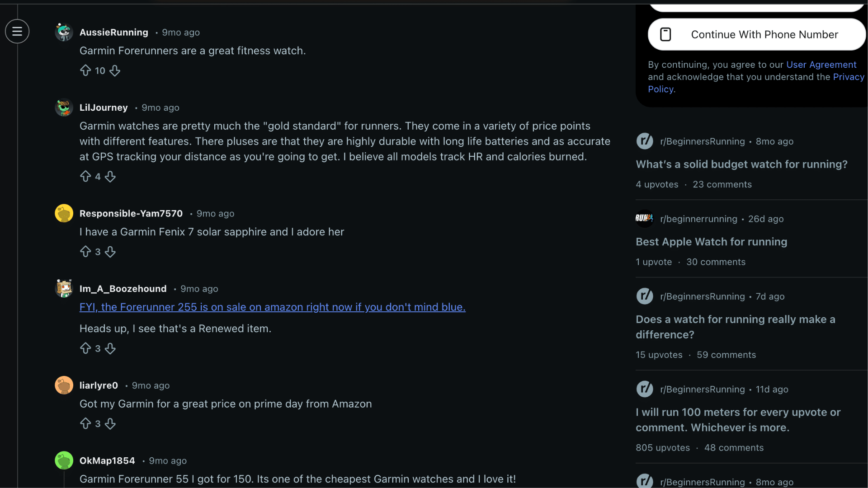Upvote AussieRunning's Garmin Forerunners comment
Screen dimensions: 868x488
point(85,70)
